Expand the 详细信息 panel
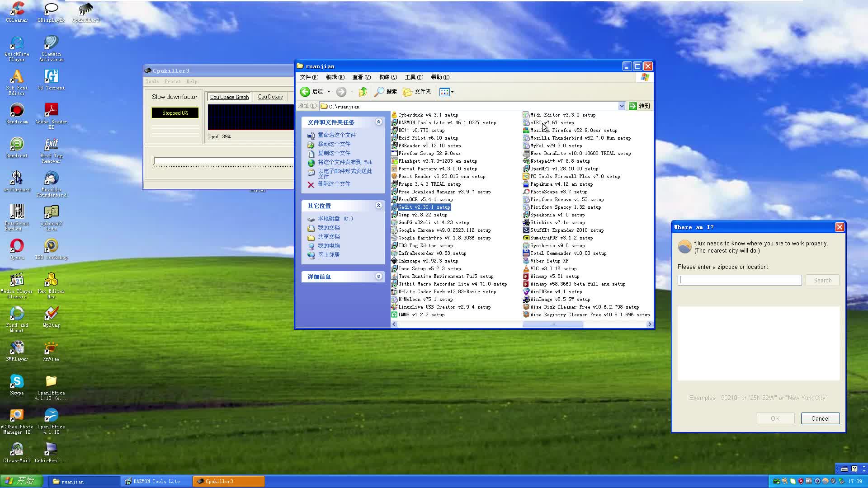Screen dimensions: 868x488 [379, 276]
